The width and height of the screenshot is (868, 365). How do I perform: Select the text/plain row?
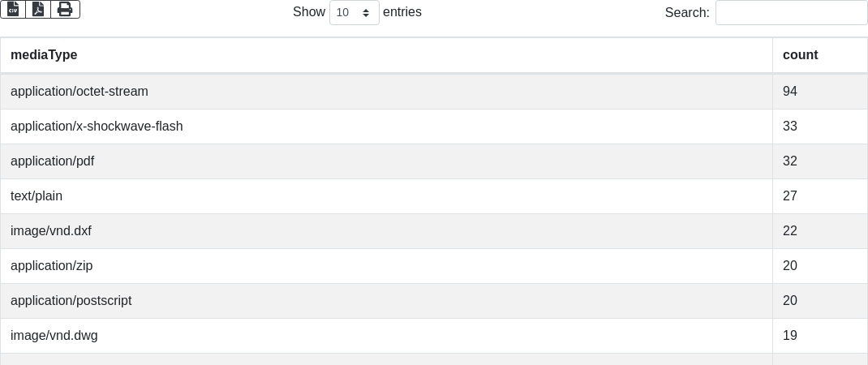pos(434,196)
